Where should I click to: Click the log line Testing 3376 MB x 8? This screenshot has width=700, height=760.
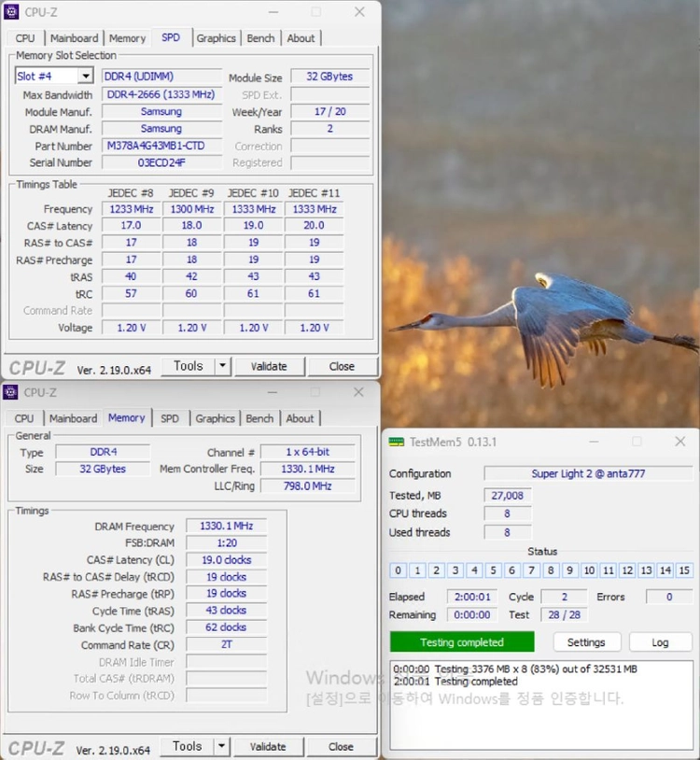click(515, 669)
